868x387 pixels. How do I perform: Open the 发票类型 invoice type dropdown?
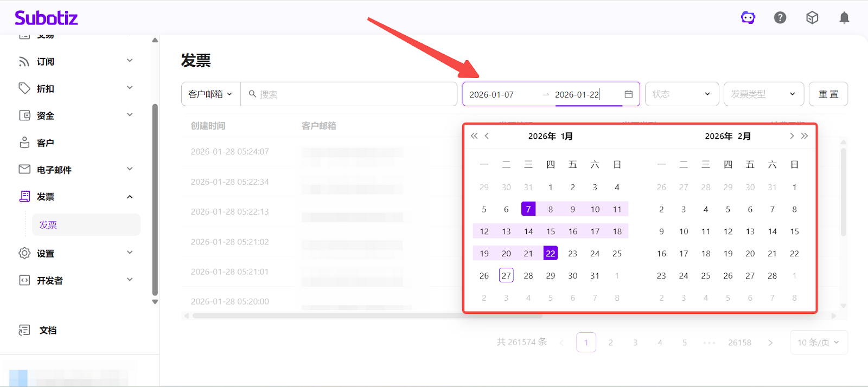tap(763, 94)
